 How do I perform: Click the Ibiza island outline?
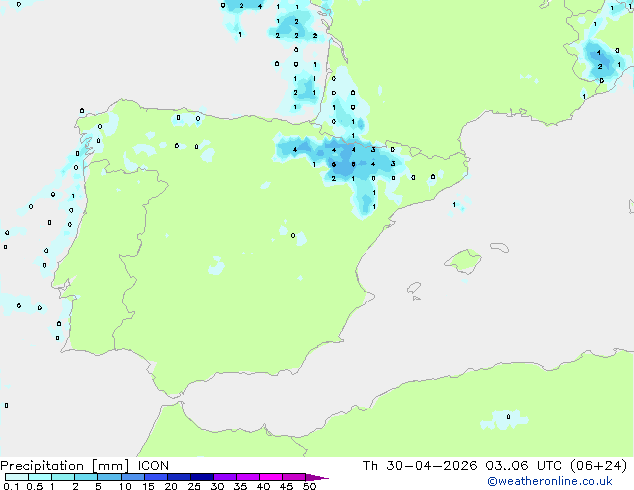(414, 288)
